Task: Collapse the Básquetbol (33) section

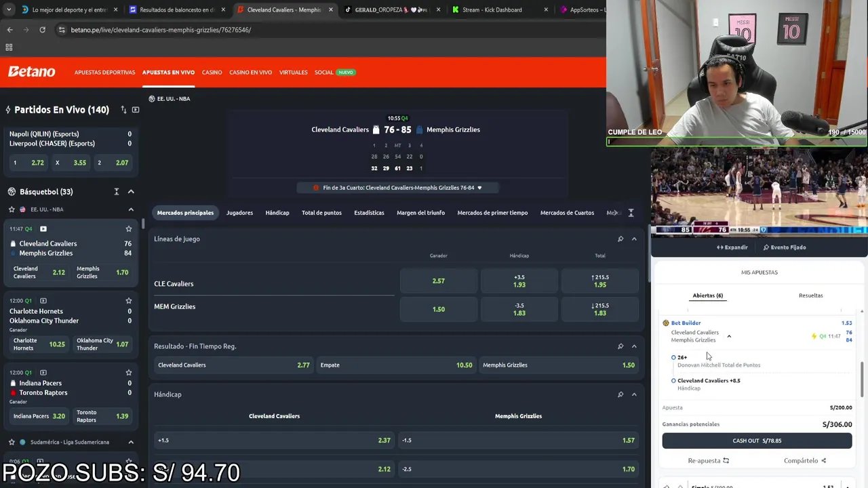Action: click(131, 192)
